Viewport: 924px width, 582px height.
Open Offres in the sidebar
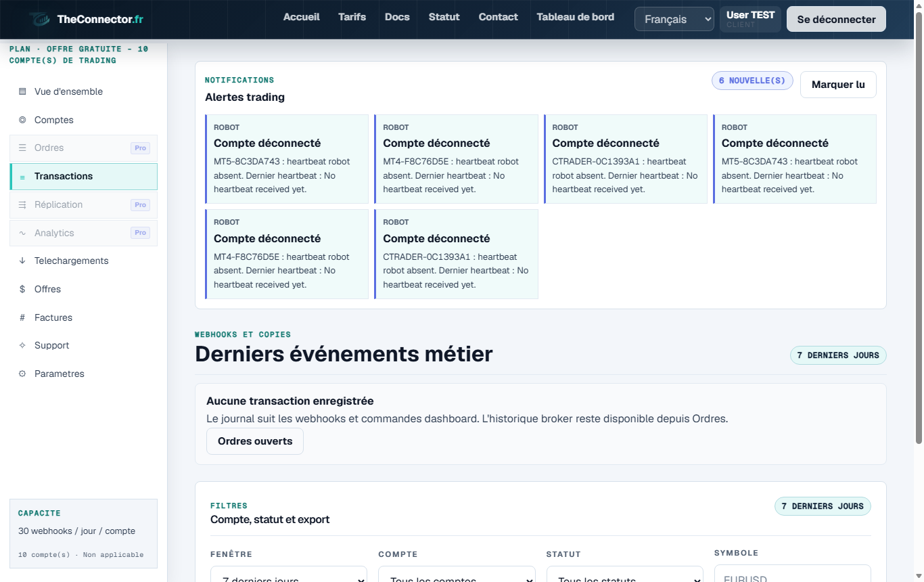(x=84, y=289)
